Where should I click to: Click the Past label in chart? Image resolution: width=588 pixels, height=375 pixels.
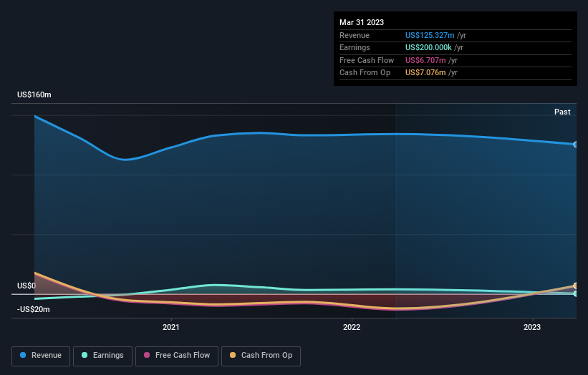[x=562, y=112]
